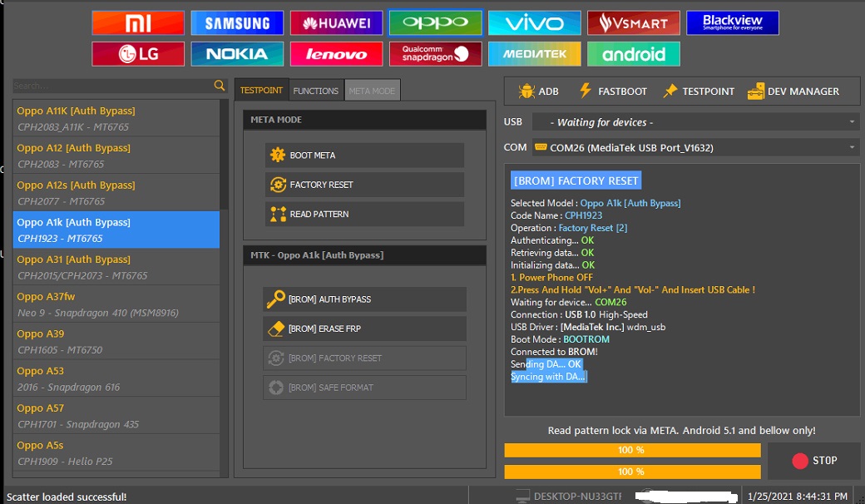Click the BOOT META button
Image resolution: width=865 pixels, height=504 pixels.
pyautogui.click(x=364, y=156)
